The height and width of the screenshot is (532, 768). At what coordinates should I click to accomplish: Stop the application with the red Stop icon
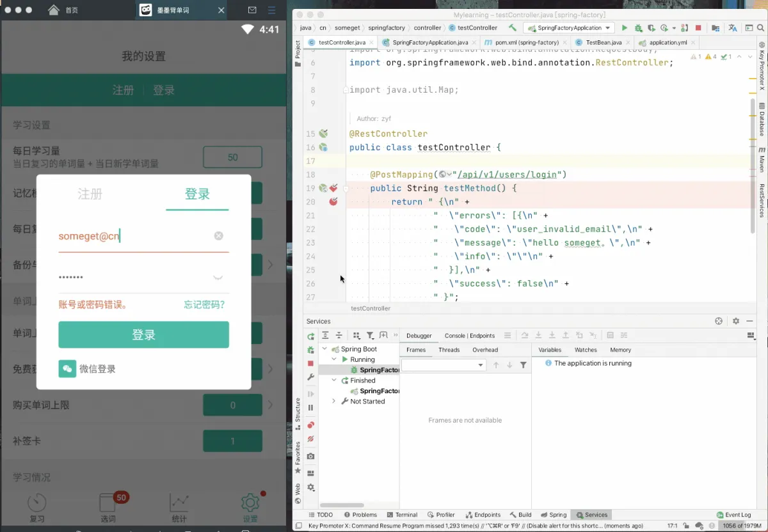[698, 28]
